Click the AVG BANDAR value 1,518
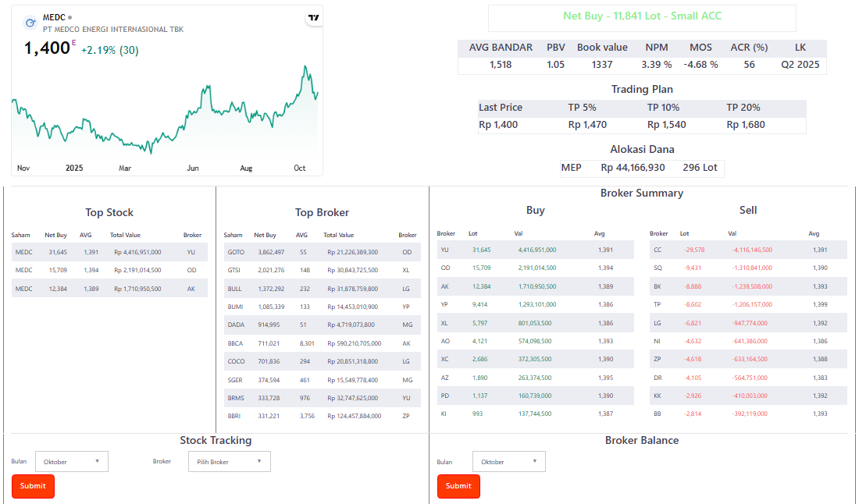859x504 pixels. 500,65
